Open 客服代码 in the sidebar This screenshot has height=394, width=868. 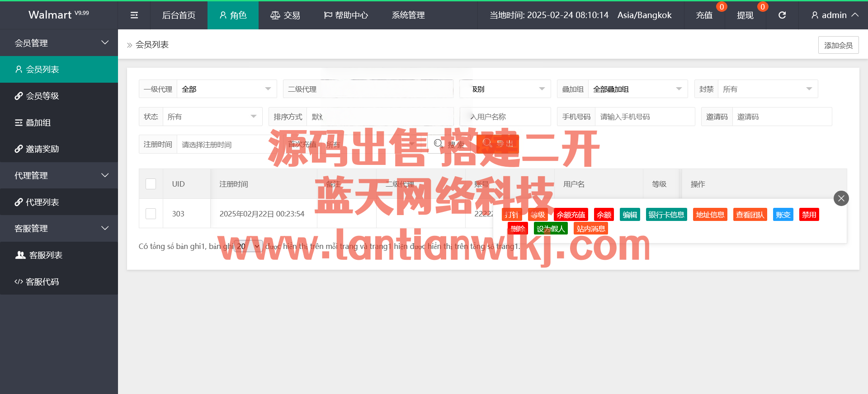tap(42, 281)
